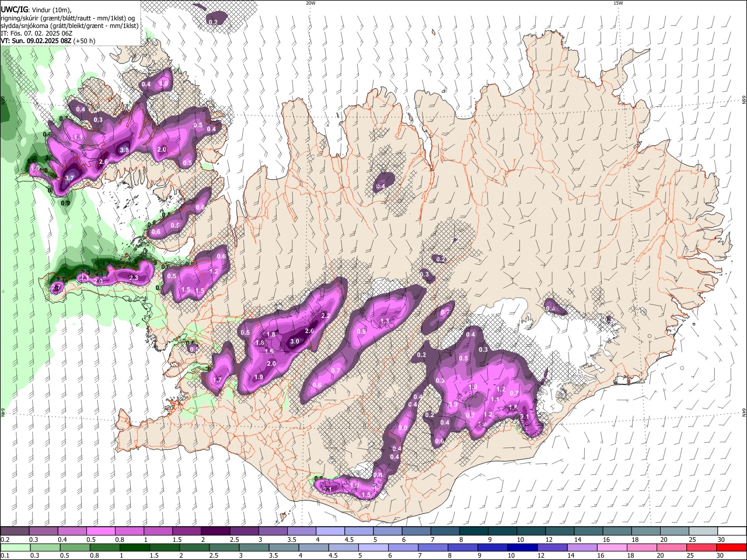
Task: Click the "4.5" label in the bottom legend row
Action: 333,555
